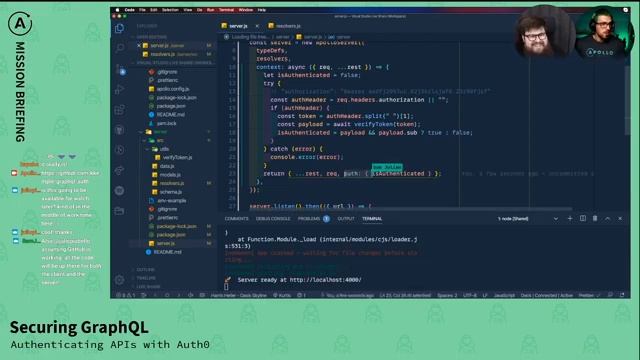640x360 pixels.
Task: Open the bottom-most README.md in the tree
Action: click(x=167, y=252)
